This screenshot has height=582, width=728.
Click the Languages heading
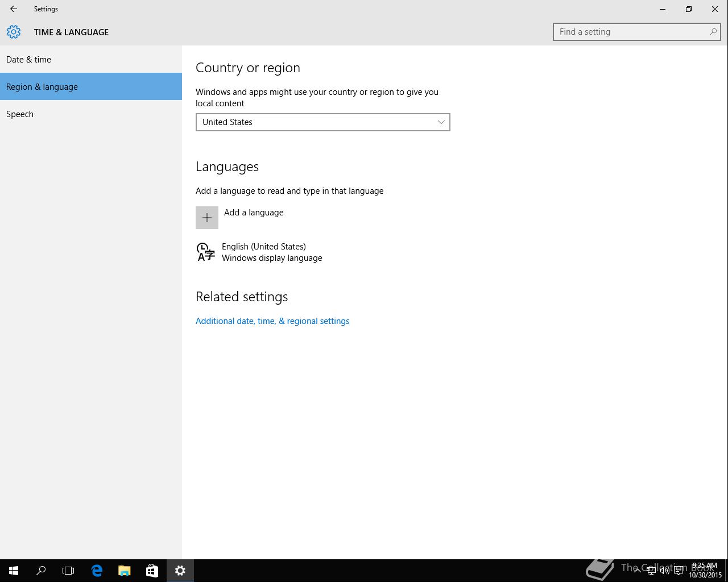[227, 167]
